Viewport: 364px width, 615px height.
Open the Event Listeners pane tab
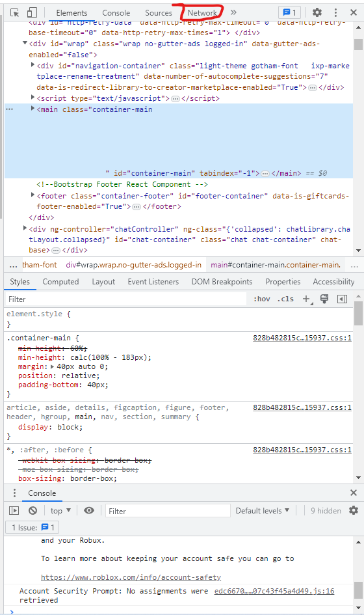click(x=153, y=282)
